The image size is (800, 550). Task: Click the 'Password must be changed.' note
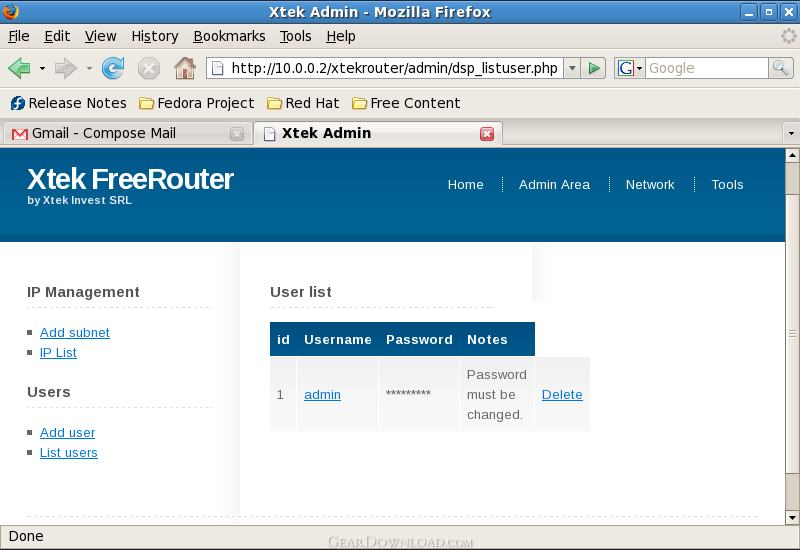pos(497,394)
